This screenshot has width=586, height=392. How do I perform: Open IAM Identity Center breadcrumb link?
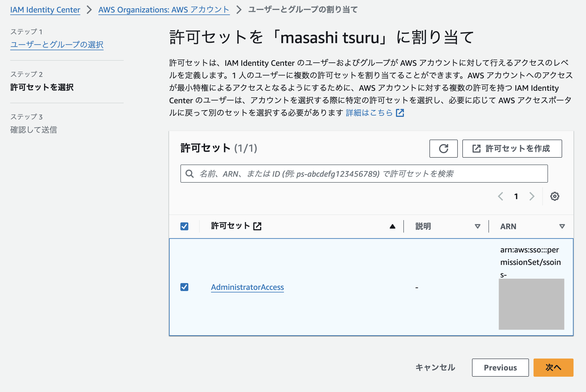pyautogui.click(x=45, y=10)
